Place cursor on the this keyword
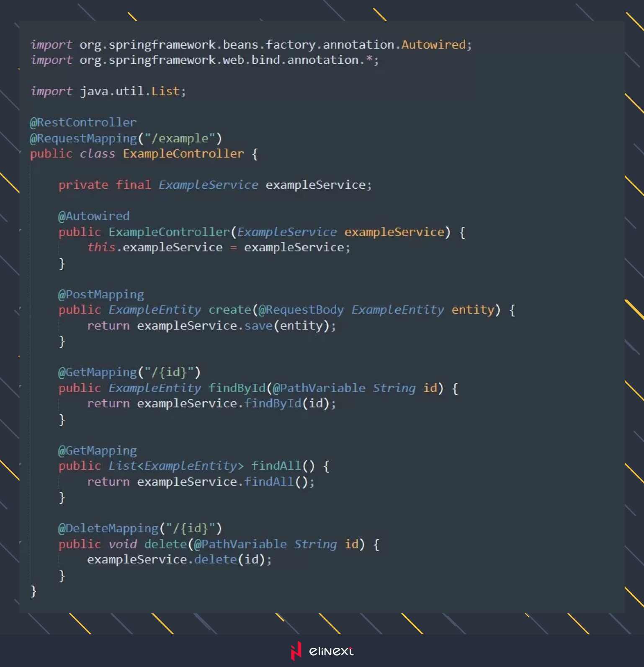The image size is (644, 667). pos(101,247)
